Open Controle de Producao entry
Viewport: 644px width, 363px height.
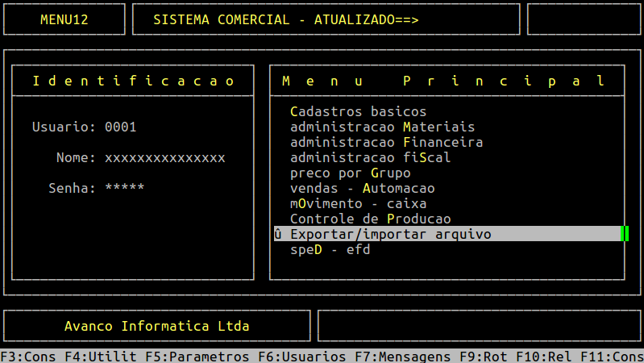click(370, 219)
